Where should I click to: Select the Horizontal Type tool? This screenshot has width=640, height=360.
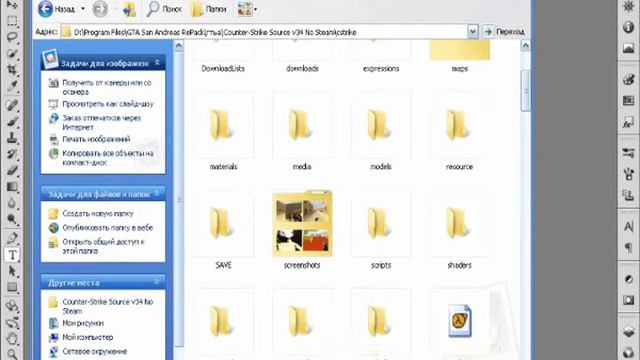(x=12, y=255)
